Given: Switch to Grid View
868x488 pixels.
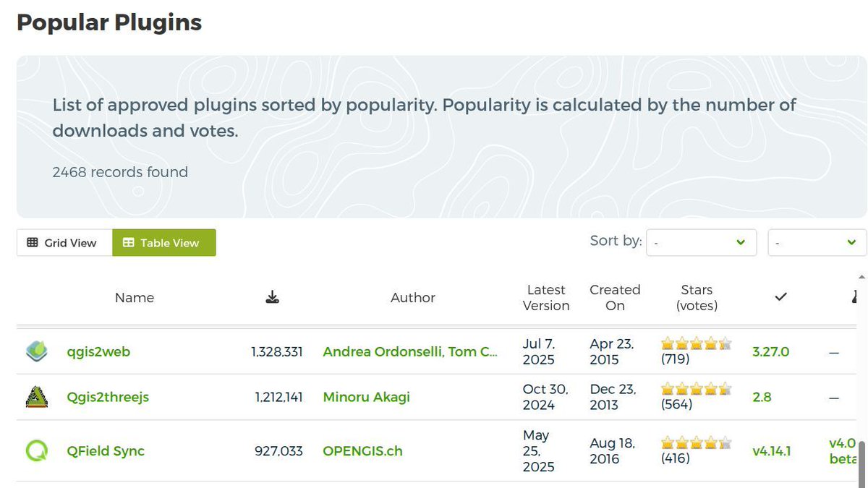Looking at the screenshot, I should click(x=64, y=243).
